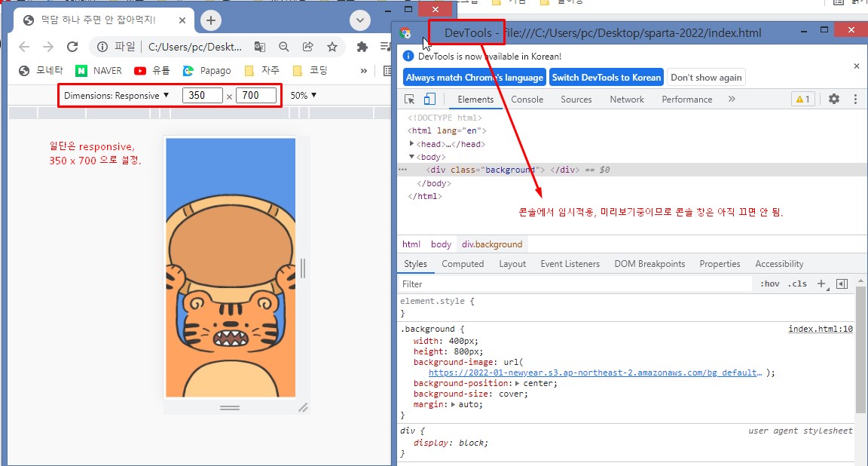The height and width of the screenshot is (466, 868).
Task: Close the '떡담 하나 주면 안 잡아먹지!' tab
Action: tap(182, 20)
